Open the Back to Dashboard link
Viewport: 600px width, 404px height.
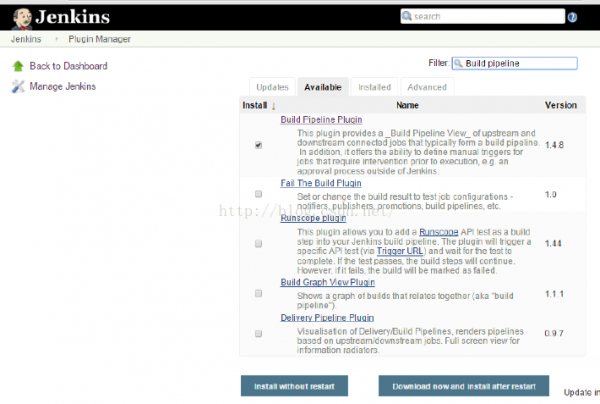pyautogui.click(x=68, y=66)
